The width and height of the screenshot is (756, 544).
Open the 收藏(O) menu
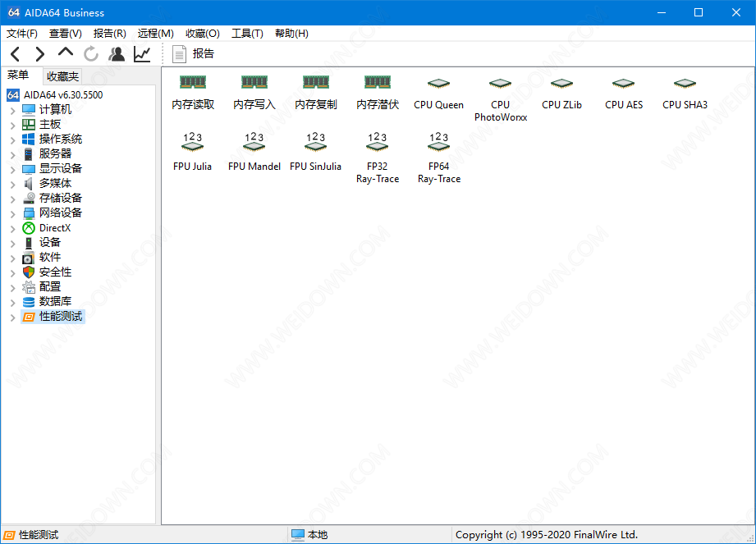pos(202,34)
